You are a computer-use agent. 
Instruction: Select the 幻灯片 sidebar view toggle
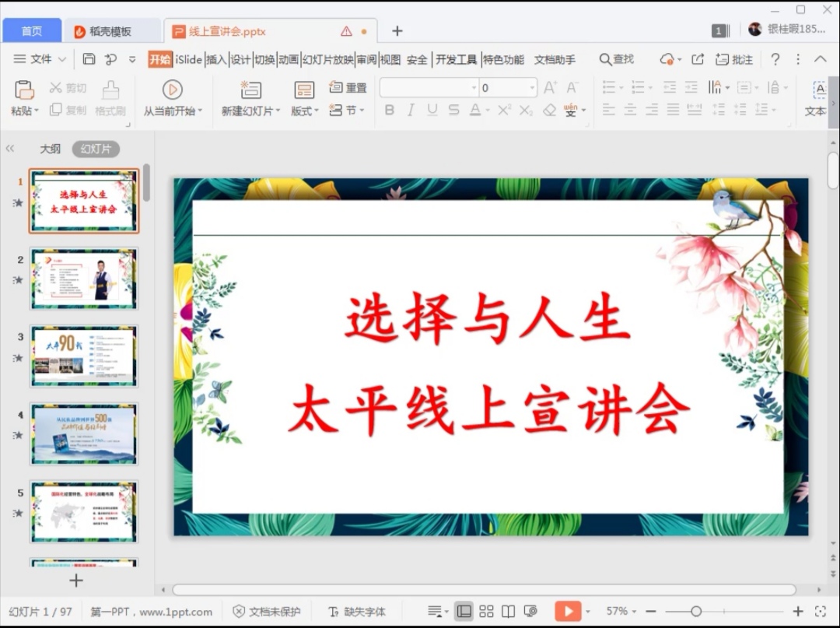point(96,149)
